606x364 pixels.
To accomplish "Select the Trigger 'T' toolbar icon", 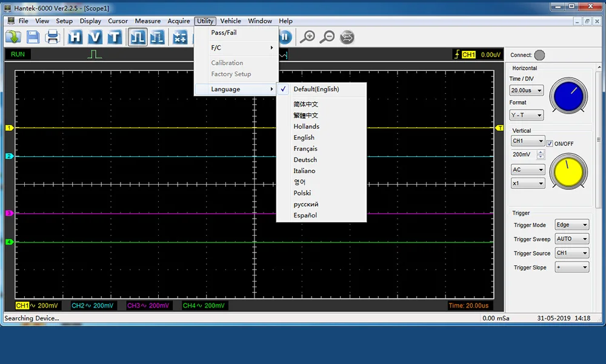I will [x=114, y=38].
